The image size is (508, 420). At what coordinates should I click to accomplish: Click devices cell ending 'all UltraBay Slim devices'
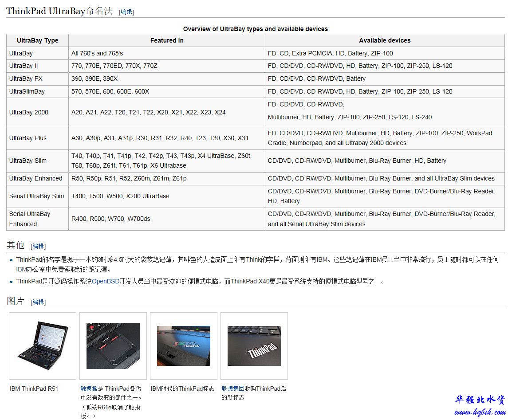tap(385, 178)
